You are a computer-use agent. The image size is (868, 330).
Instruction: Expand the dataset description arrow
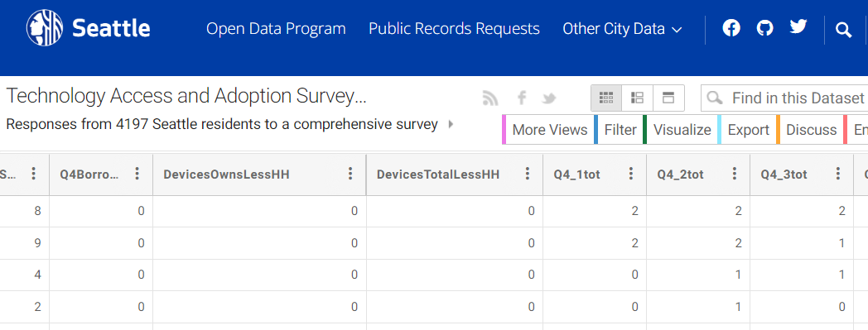[451, 124]
